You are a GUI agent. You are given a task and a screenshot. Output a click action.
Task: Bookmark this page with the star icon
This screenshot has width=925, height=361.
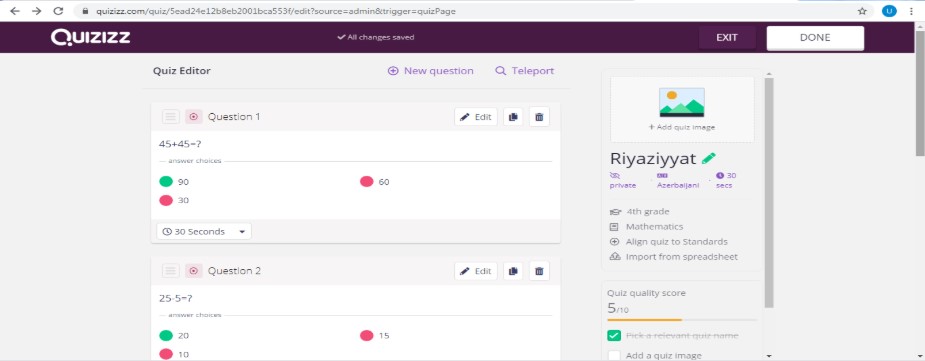(x=862, y=11)
